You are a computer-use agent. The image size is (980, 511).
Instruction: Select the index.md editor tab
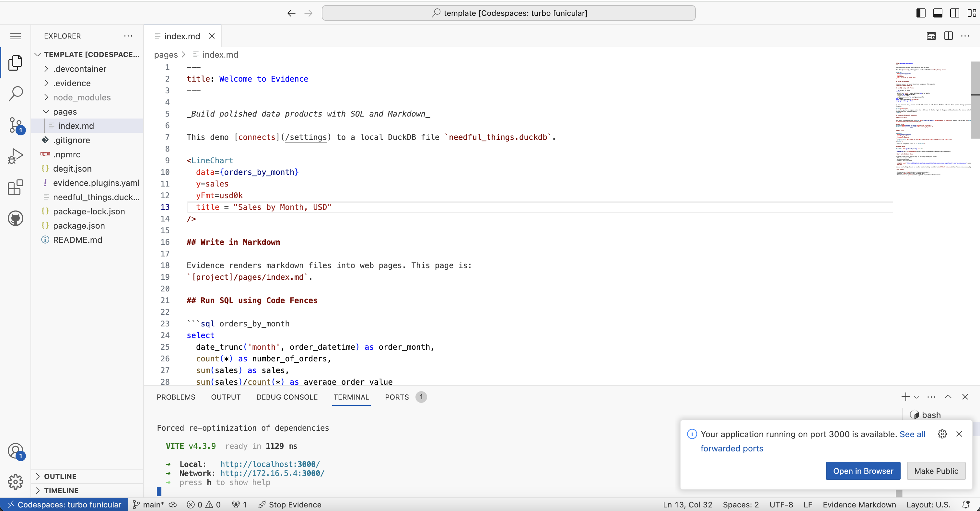[x=182, y=36]
